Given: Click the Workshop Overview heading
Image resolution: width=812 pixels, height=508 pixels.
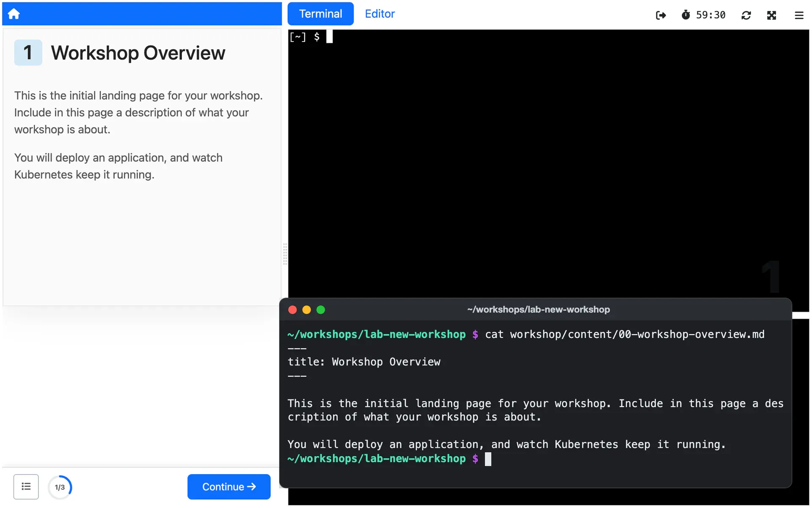Looking at the screenshot, I should pyautogui.click(x=138, y=53).
